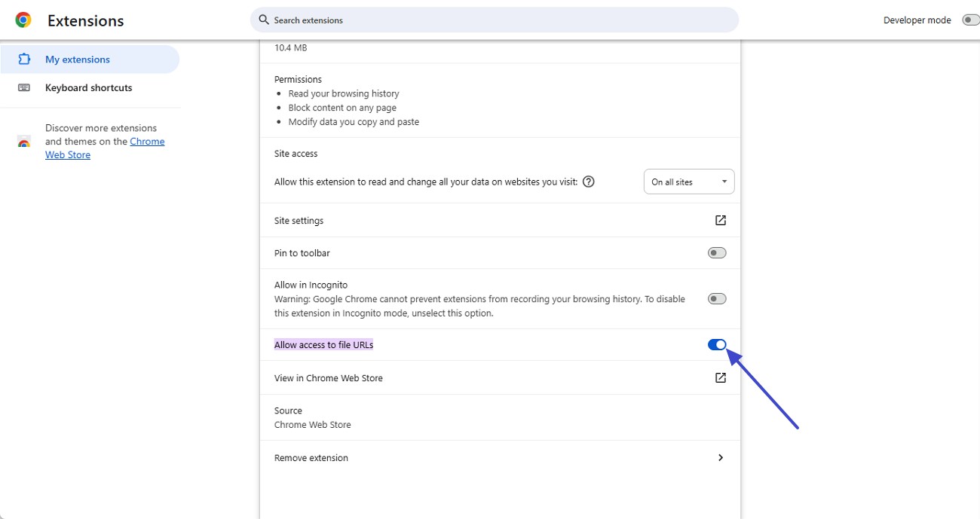Open the On all sites dropdown
The image size is (980, 519).
(x=689, y=182)
